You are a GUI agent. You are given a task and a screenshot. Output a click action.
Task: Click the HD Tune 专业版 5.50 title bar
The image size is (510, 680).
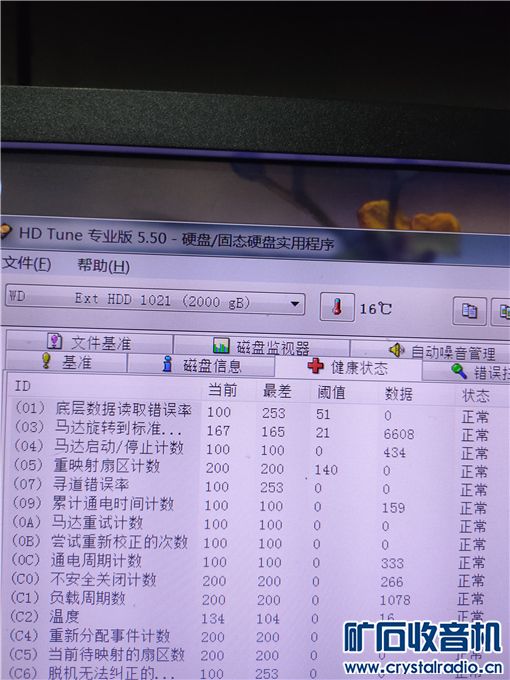click(255, 239)
